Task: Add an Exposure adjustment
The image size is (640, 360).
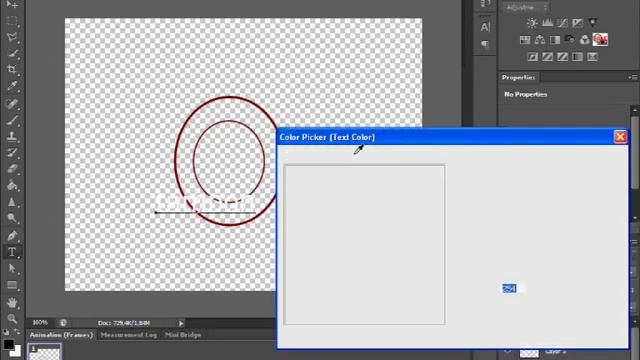Action: tap(578, 23)
